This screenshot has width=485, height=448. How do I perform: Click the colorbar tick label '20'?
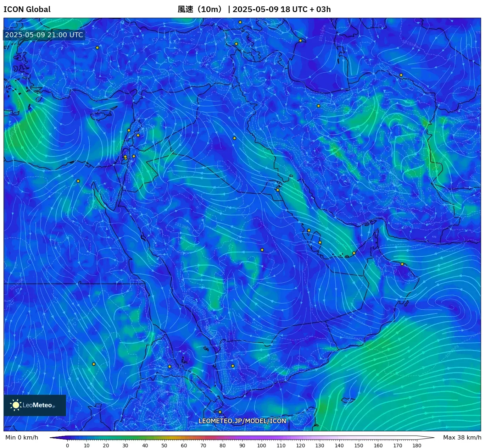(106, 446)
